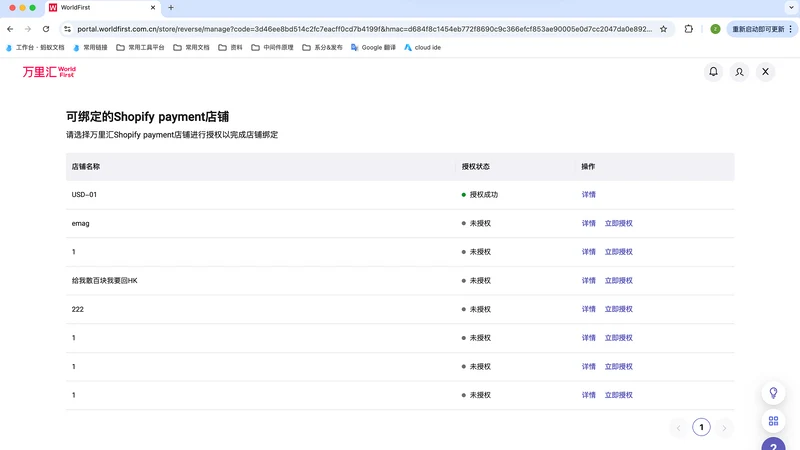800x450 pixels.
Task: Select pagination page 1
Action: [x=702, y=427]
